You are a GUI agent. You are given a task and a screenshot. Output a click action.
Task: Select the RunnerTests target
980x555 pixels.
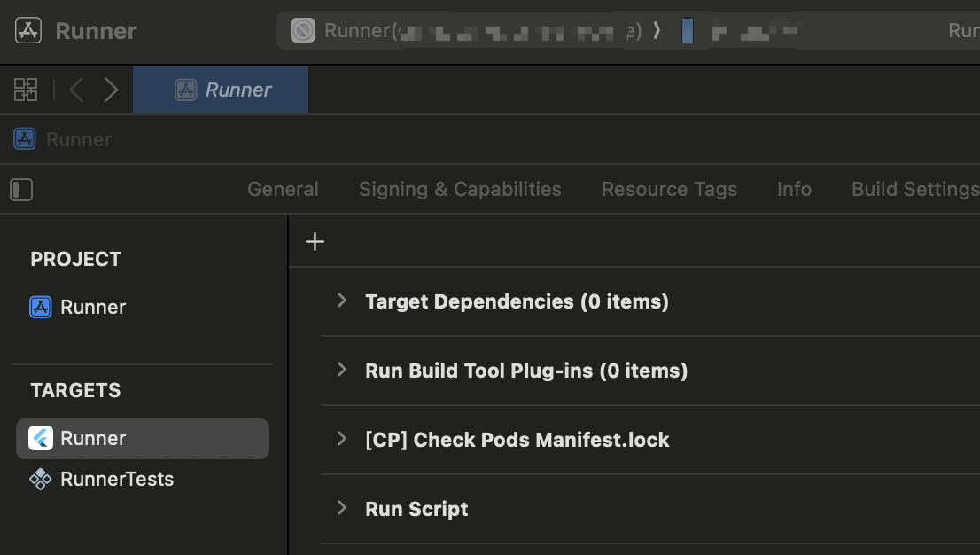pos(101,480)
